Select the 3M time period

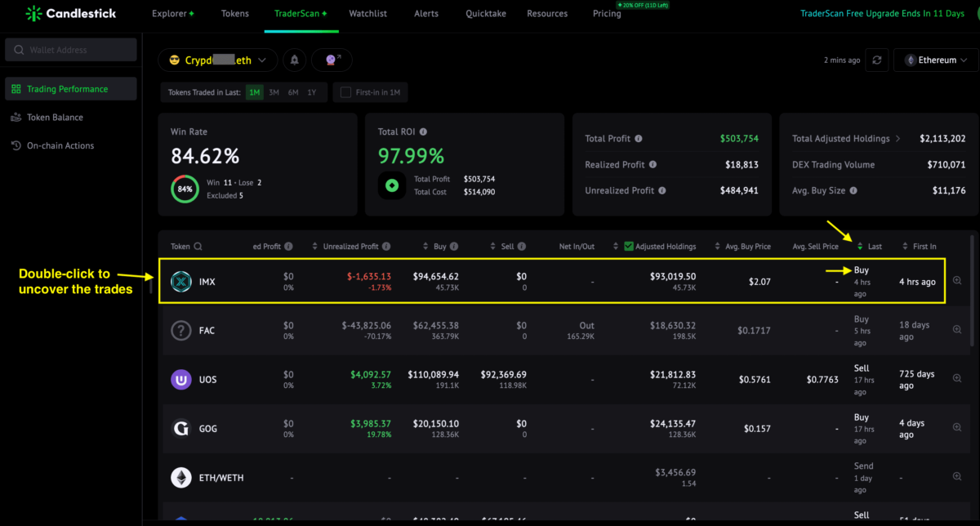[274, 92]
